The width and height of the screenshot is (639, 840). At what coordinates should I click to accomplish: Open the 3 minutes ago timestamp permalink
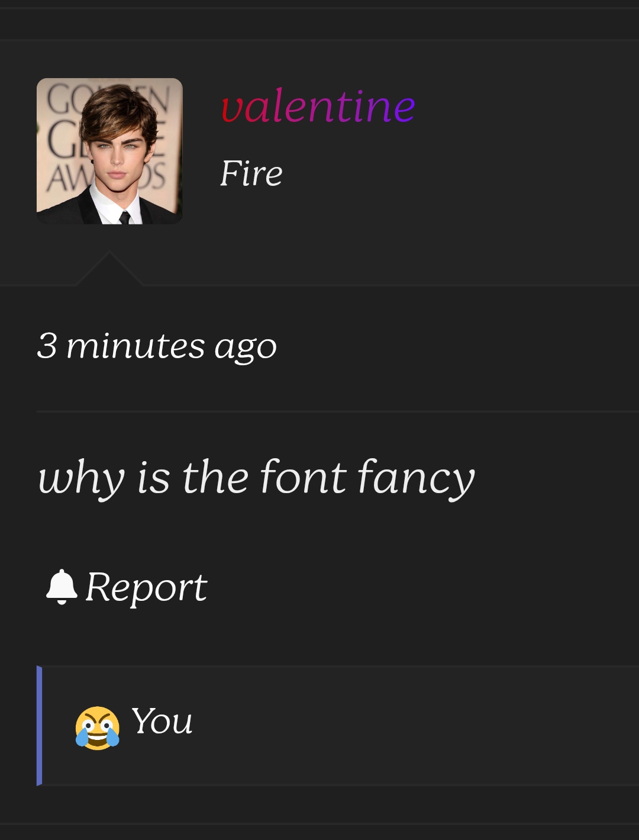[157, 346]
